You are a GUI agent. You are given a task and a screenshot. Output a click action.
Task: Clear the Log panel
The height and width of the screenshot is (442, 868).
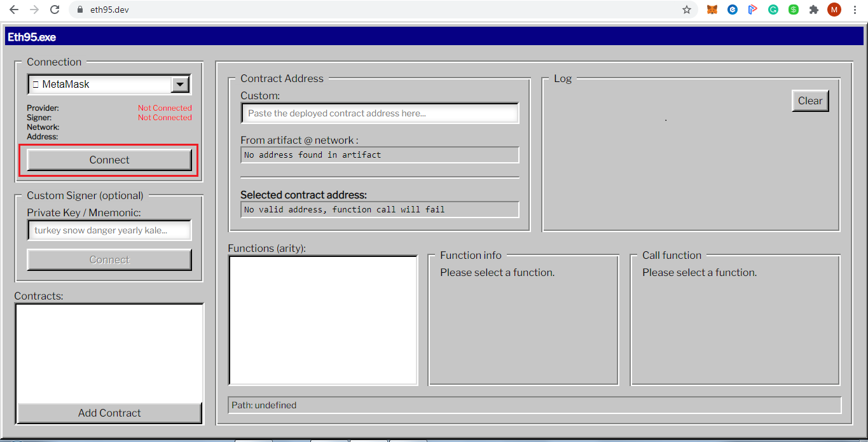(x=810, y=100)
